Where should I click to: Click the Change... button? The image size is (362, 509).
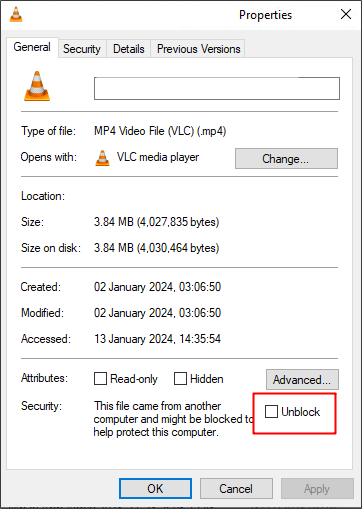point(286,159)
